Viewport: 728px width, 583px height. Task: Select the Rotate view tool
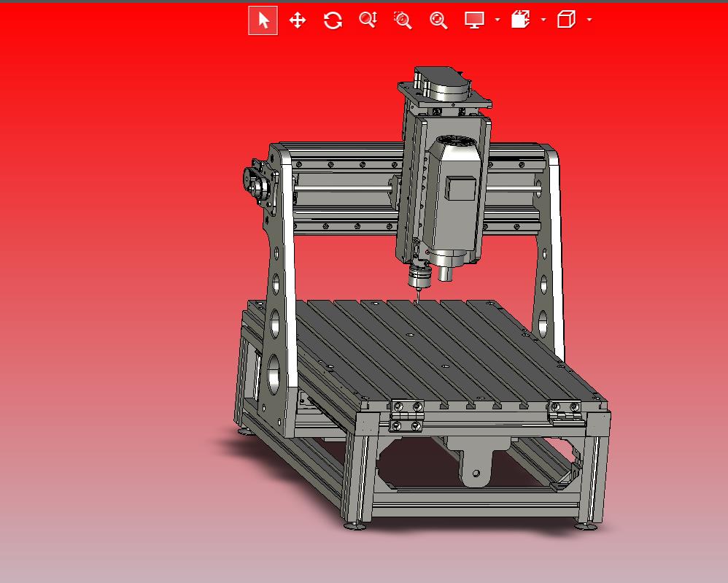pos(333,20)
